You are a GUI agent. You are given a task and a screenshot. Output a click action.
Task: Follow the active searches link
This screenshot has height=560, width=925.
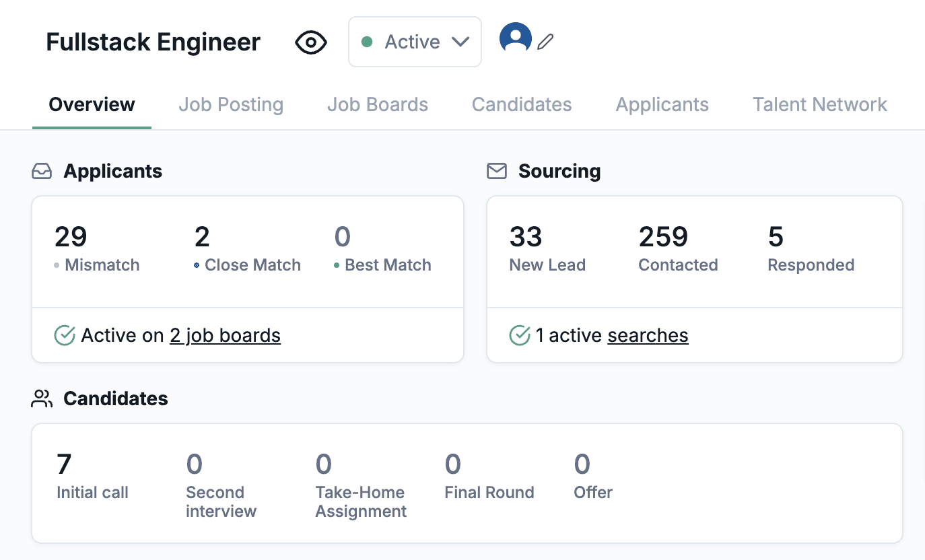[648, 335]
